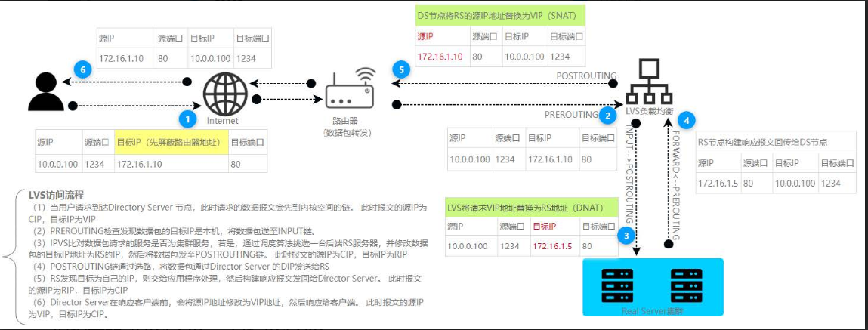The width and height of the screenshot is (868, 330).
Task: Click the horizontal POSTROUTING label near router
Action: [586, 76]
